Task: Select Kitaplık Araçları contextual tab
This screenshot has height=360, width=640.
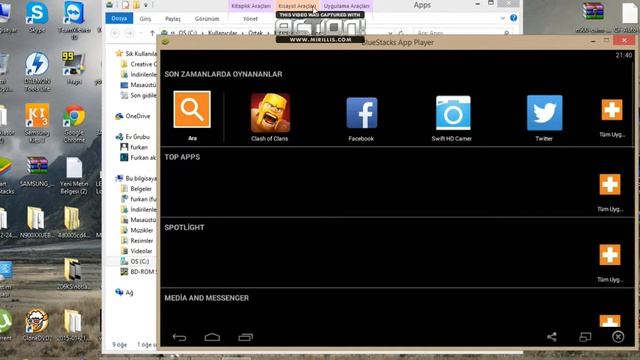Action: click(x=251, y=6)
